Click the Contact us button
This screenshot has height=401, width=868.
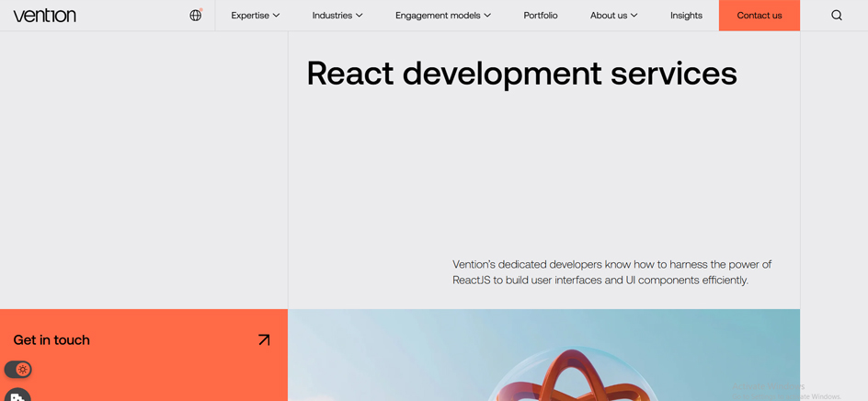759,16
